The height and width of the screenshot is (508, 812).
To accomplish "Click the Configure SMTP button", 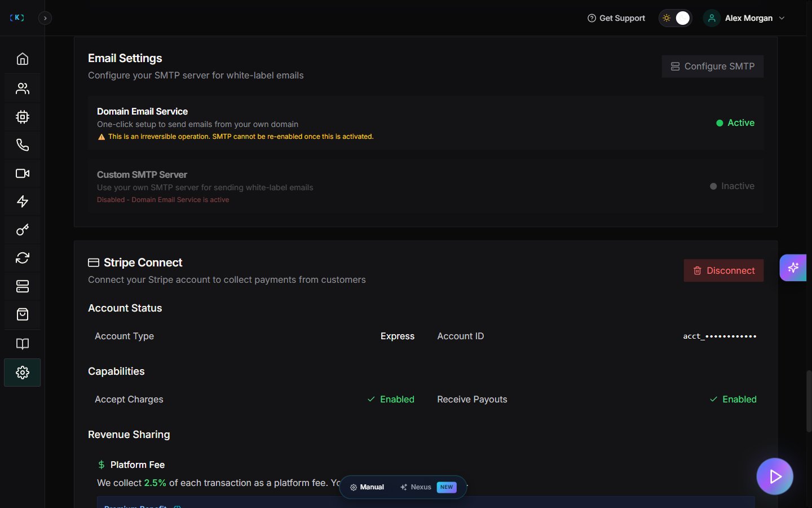I will [x=713, y=67].
